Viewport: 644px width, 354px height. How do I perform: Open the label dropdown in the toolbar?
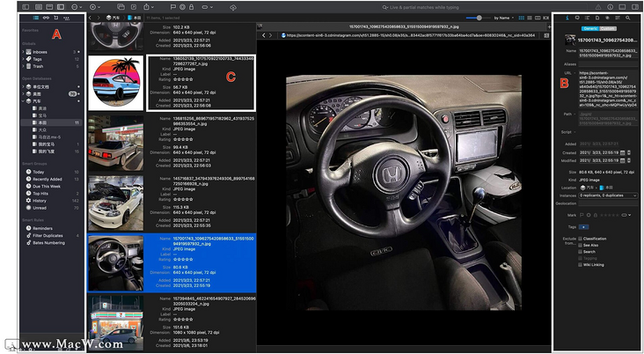[208, 7]
